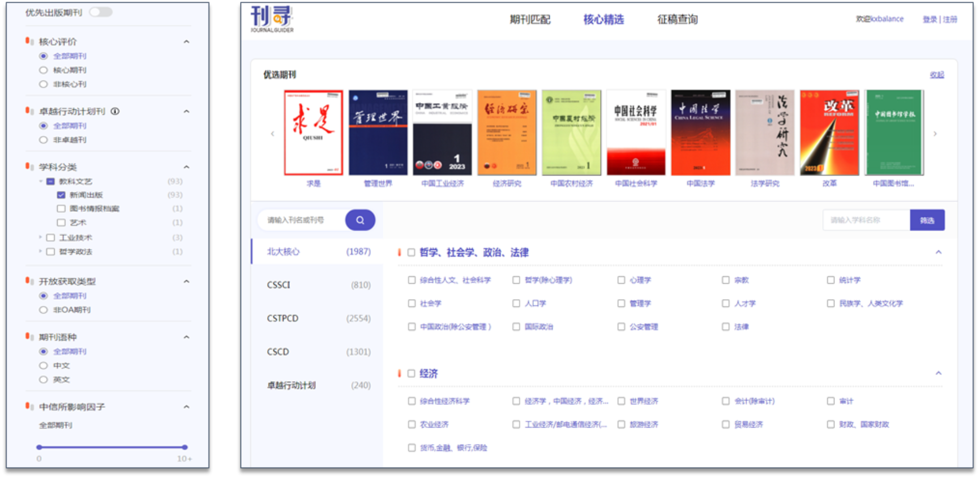Open the 征稿查询 nav tab
The width and height of the screenshot is (980, 478).
677,19
